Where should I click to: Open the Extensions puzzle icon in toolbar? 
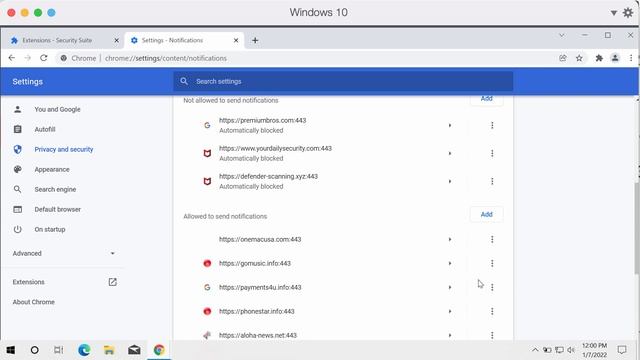pos(599,58)
